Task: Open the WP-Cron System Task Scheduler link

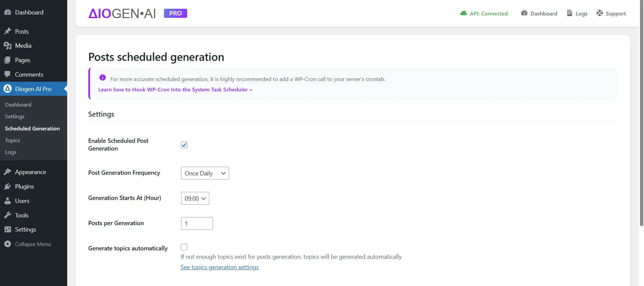Action: coord(175,90)
